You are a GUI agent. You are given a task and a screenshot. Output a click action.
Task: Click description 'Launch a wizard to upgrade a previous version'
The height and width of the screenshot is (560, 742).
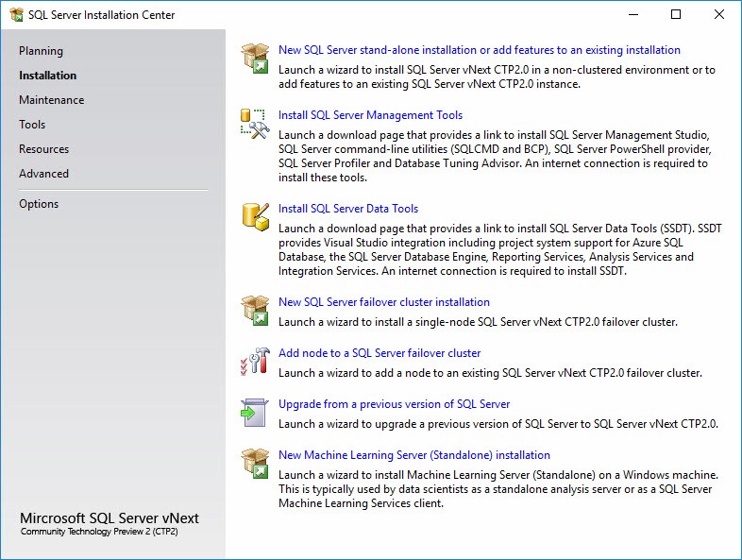click(498, 424)
